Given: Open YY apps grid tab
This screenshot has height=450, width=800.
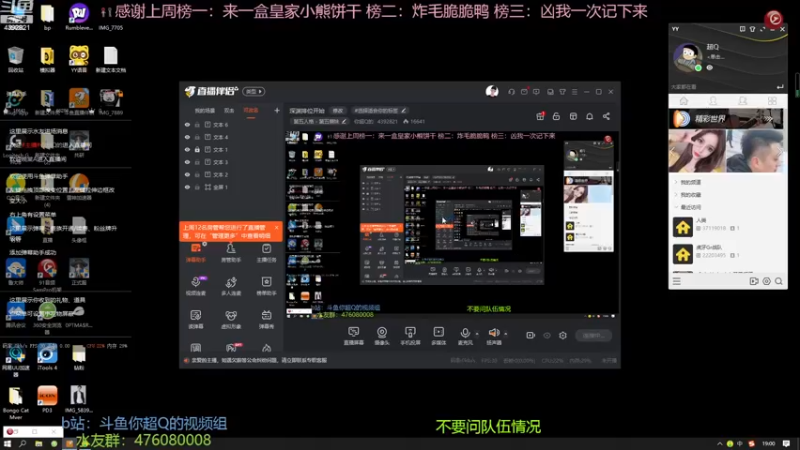Looking at the screenshot, I should coord(772,101).
